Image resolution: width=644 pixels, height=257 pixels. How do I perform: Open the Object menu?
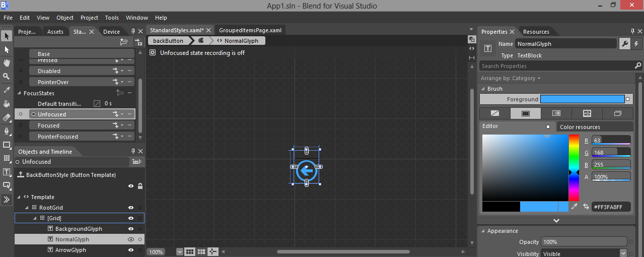tap(65, 18)
